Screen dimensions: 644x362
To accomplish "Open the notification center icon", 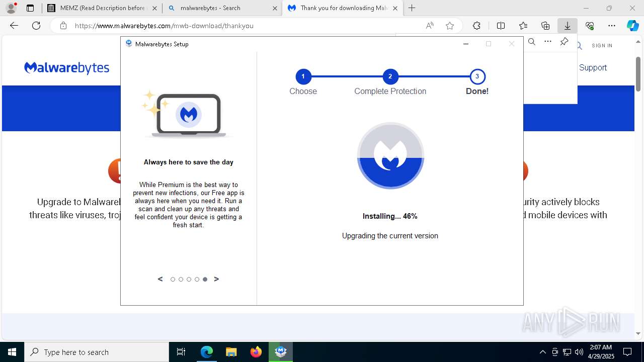I will pyautogui.click(x=627, y=352).
